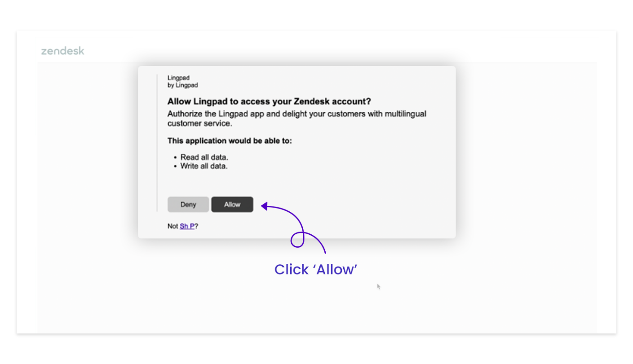This screenshot has width=633, height=364.
Task: Open the Sh P account link
Action: (x=187, y=226)
